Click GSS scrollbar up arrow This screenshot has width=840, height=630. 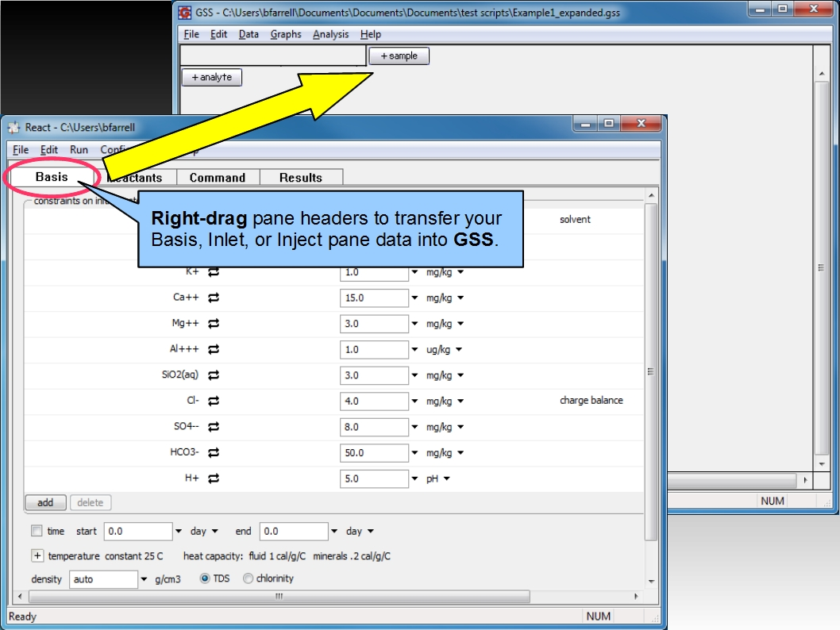[x=822, y=73]
